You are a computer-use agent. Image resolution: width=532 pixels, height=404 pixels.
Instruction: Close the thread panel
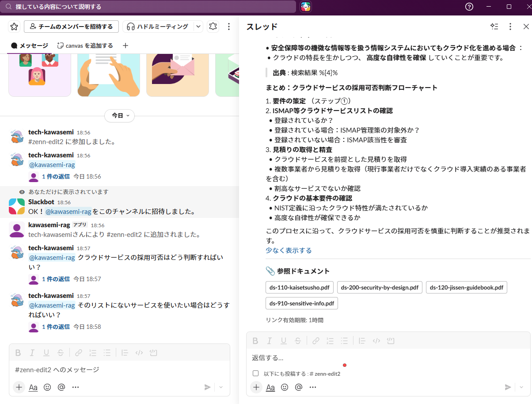526,27
